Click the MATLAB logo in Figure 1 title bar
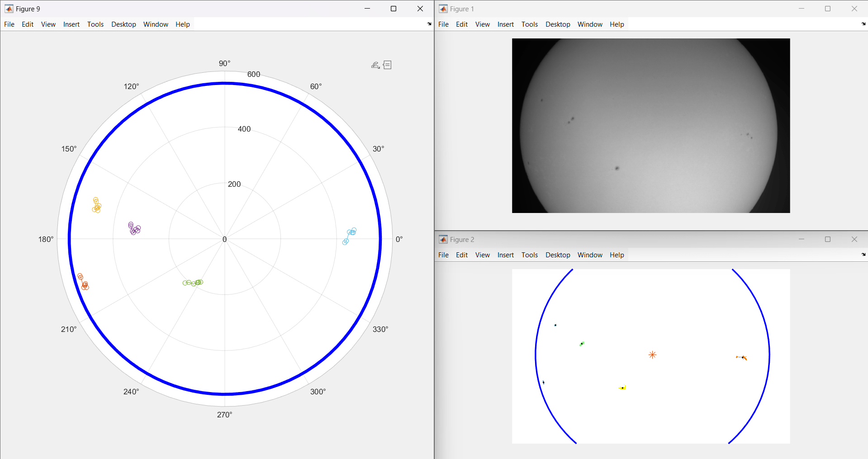The width and height of the screenshot is (868, 459). click(x=443, y=9)
